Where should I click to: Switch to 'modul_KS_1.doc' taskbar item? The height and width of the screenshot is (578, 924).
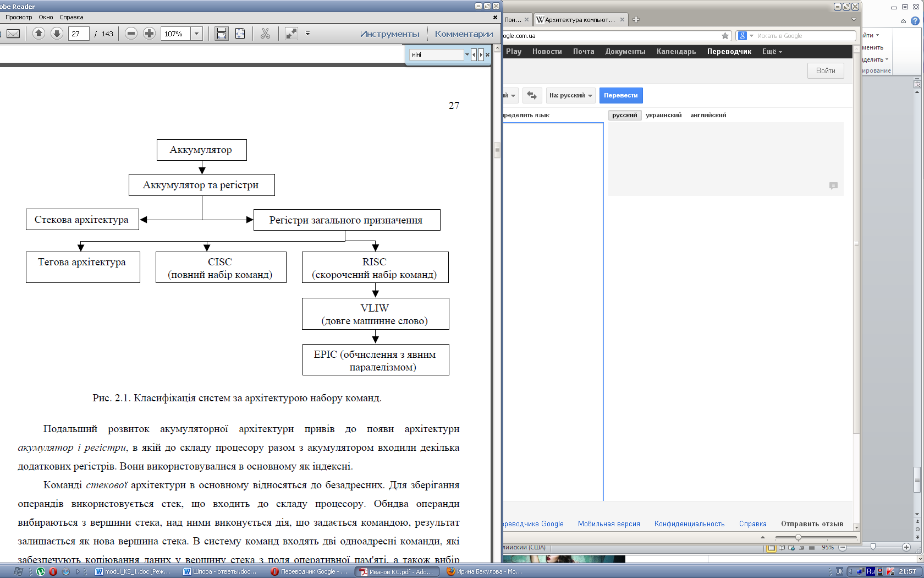[133, 571]
